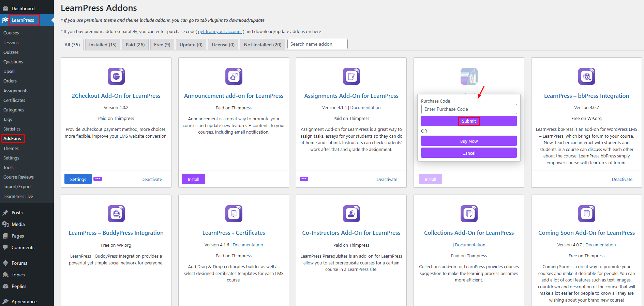Switch to the Free (9) tab
Viewport: 644px width, 306px height.
pos(162,45)
